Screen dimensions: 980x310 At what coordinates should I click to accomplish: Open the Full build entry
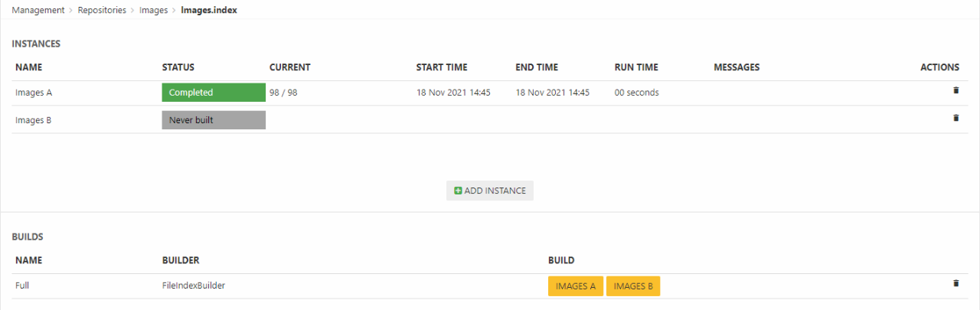[x=21, y=286]
